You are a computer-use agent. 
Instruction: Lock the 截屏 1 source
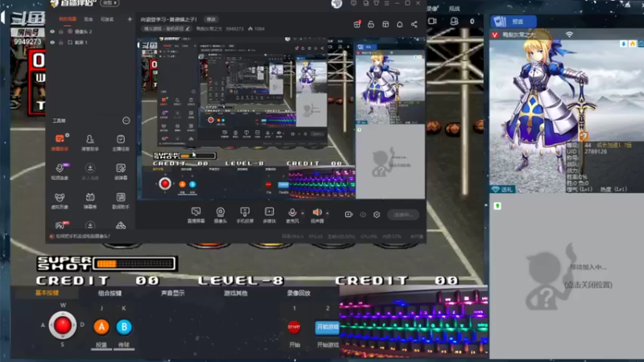click(61, 43)
